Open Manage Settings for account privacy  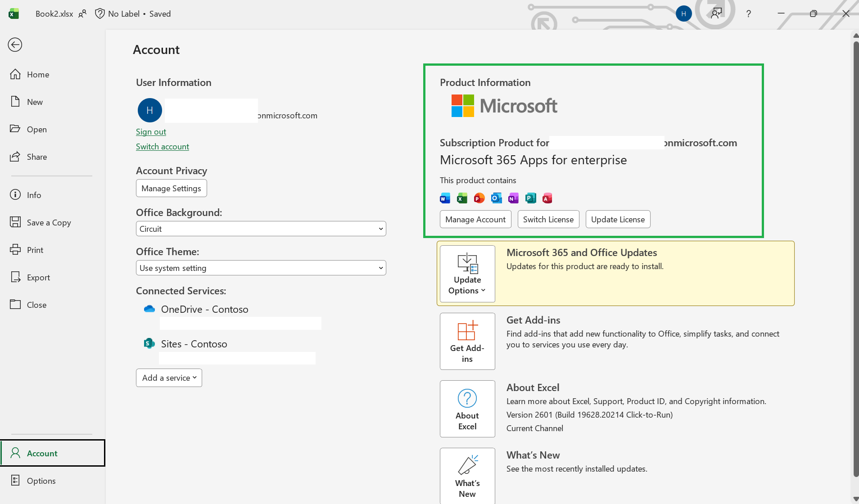pos(171,189)
